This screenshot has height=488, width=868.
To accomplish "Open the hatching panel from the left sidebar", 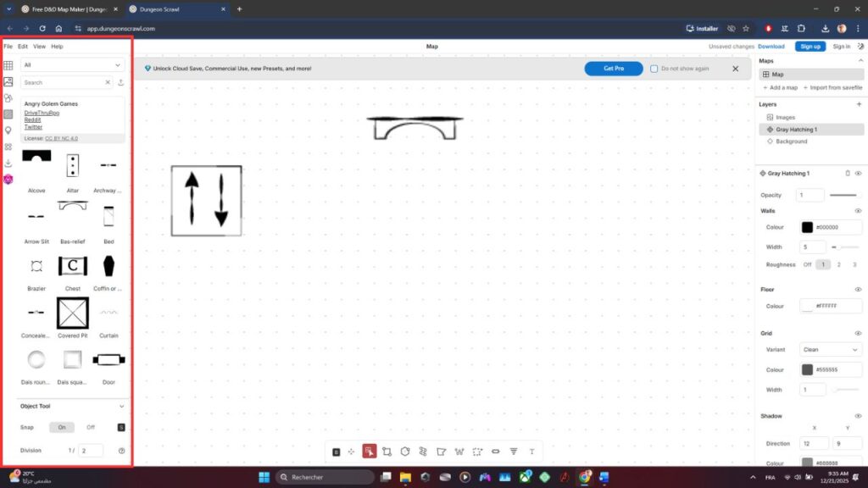I will [x=8, y=114].
